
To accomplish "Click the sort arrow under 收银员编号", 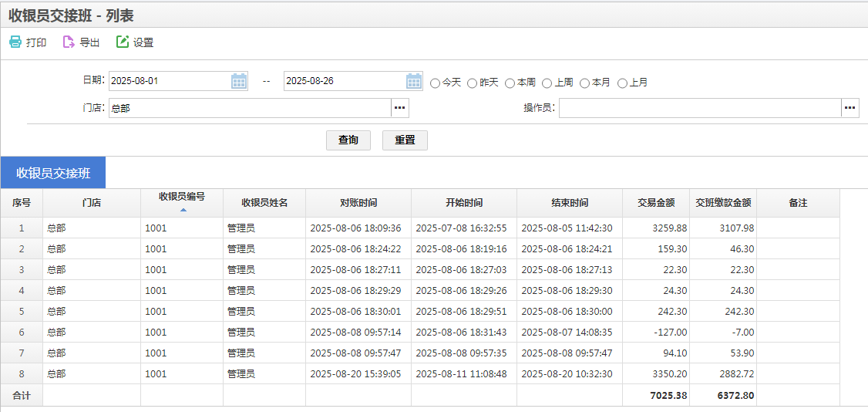I will point(183,210).
